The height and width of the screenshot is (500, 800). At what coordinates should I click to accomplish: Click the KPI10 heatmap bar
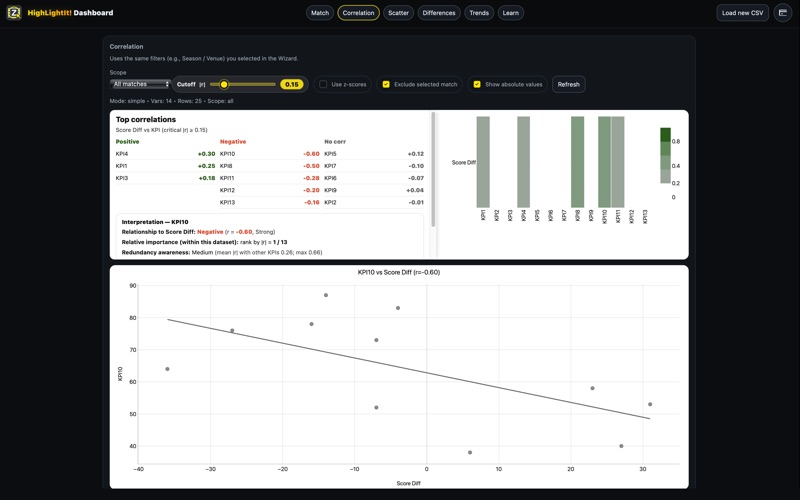(604, 162)
